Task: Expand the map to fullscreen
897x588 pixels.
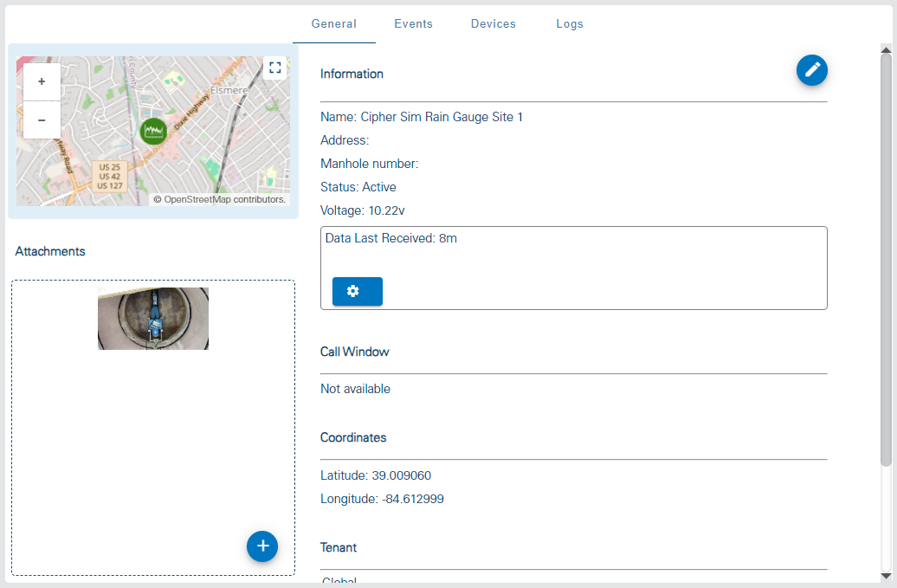Action: click(x=275, y=68)
